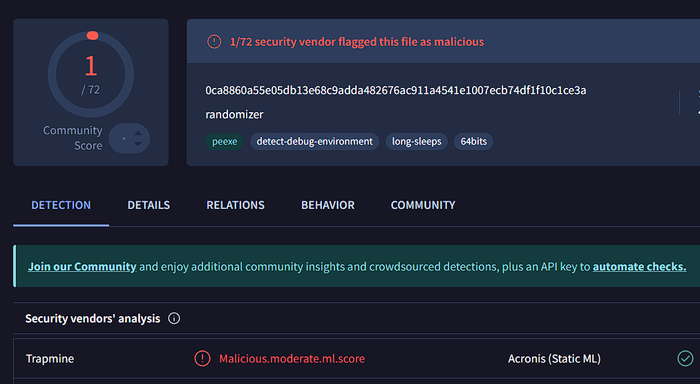Open the BEHAVIOR tab
Image resolution: width=700 pixels, height=384 pixels.
pos(328,205)
